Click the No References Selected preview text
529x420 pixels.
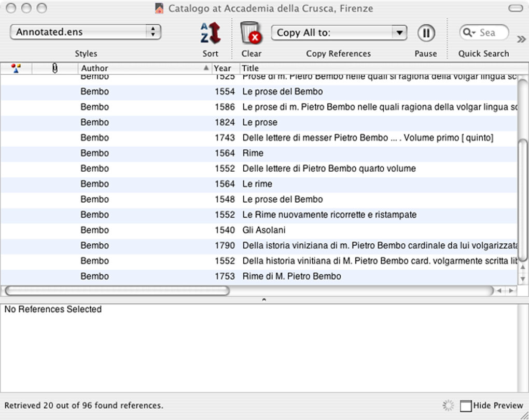[x=53, y=310]
